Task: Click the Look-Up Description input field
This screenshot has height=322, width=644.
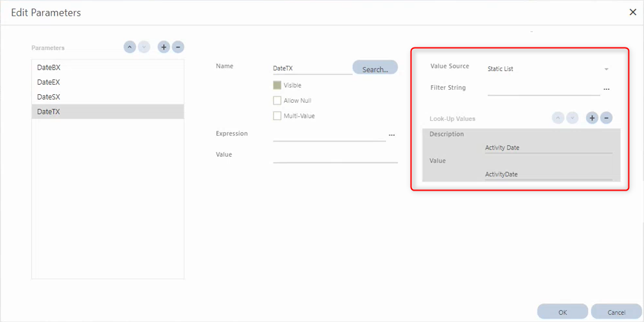Action: 548,148
